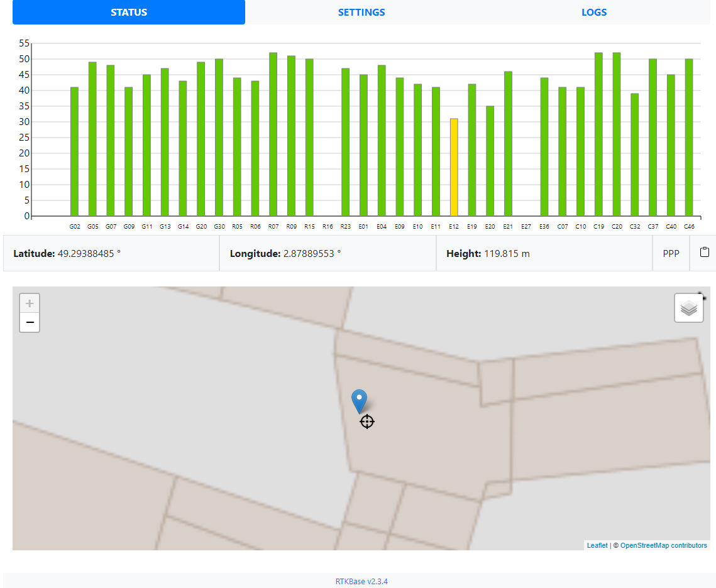The width and height of the screenshot is (716, 588).
Task: Click the G02 satellite signal bar
Action: (74, 151)
